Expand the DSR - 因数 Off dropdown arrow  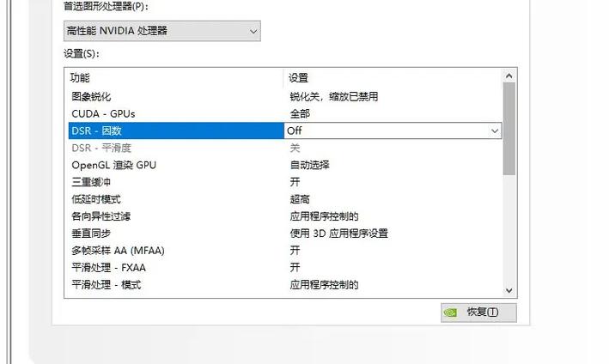point(495,130)
